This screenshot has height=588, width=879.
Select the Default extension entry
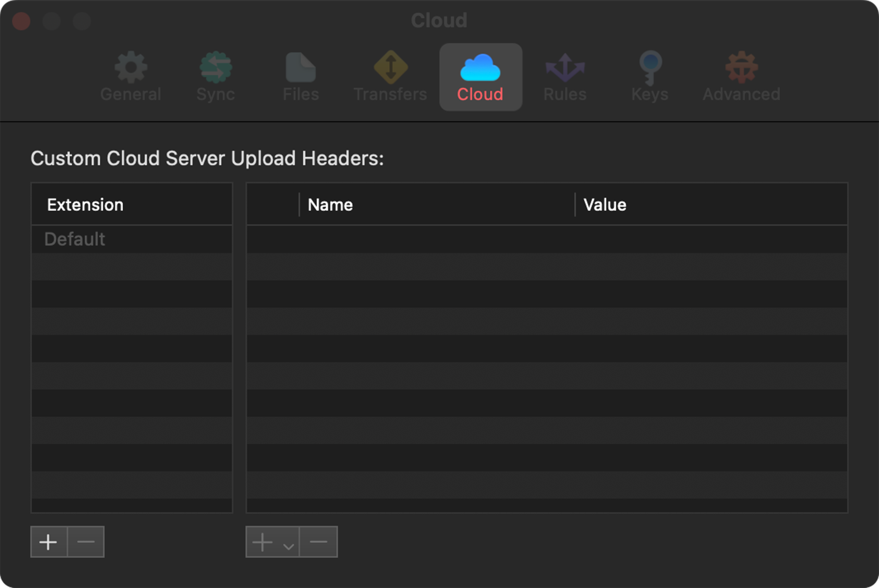[75, 239]
